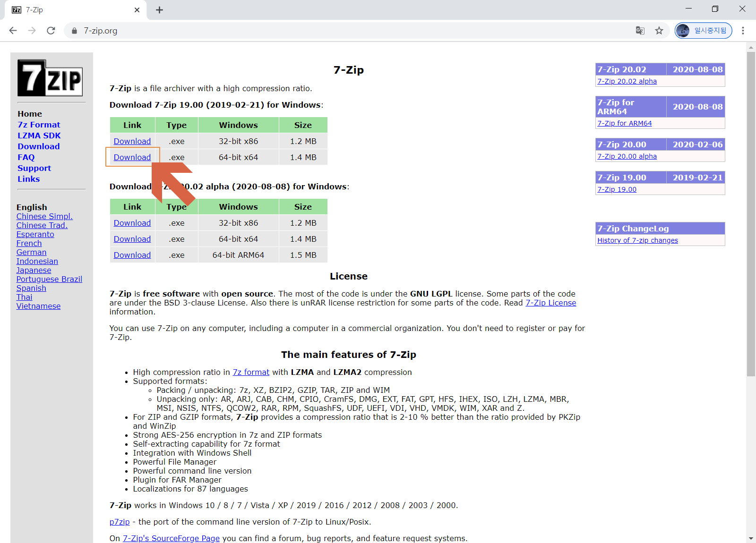Switch language to Japanese
Image resolution: width=756 pixels, height=543 pixels.
coord(34,270)
